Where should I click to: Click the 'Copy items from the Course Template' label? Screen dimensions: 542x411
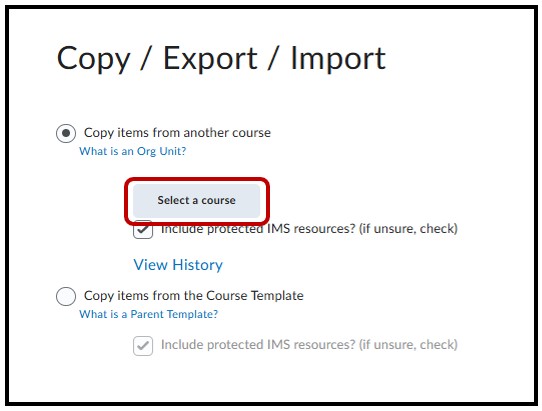click(x=194, y=296)
